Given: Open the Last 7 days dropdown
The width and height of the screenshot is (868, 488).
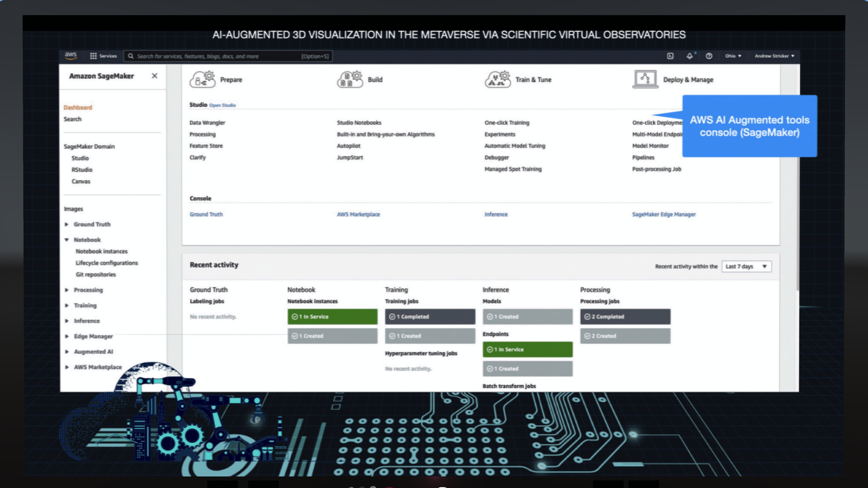Looking at the screenshot, I should pos(746,266).
